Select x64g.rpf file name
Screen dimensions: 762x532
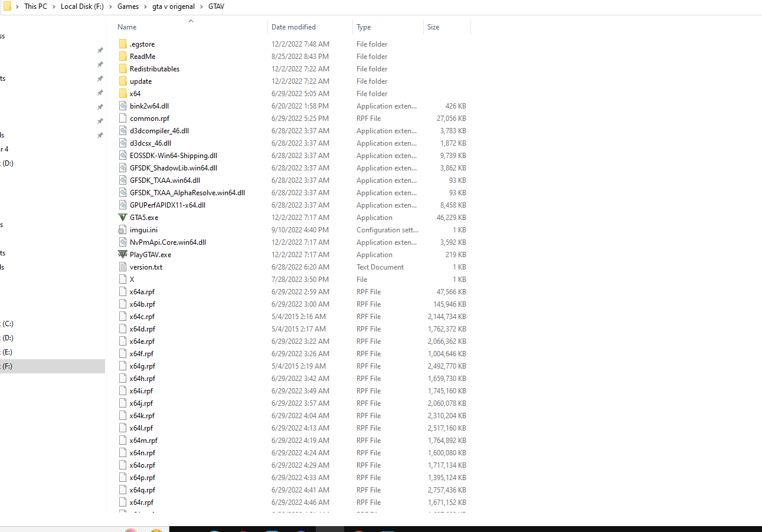click(x=142, y=366)
